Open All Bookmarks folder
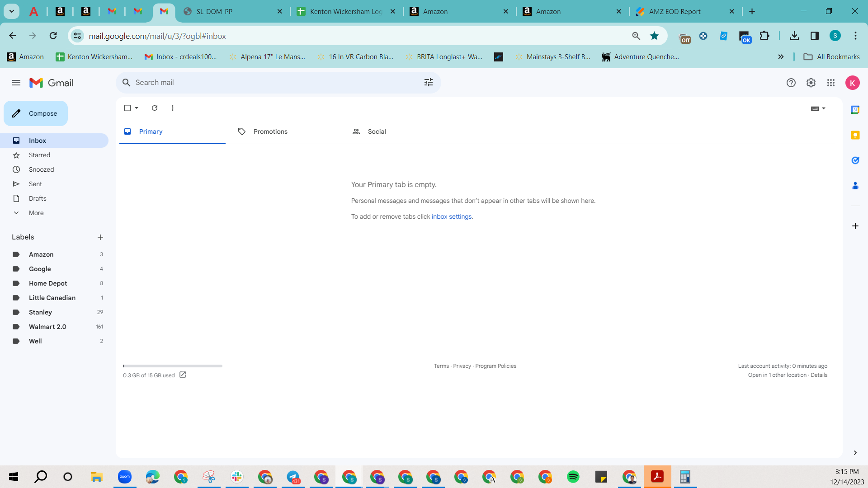Screen dimensions: 868x488 coord(831,57)
